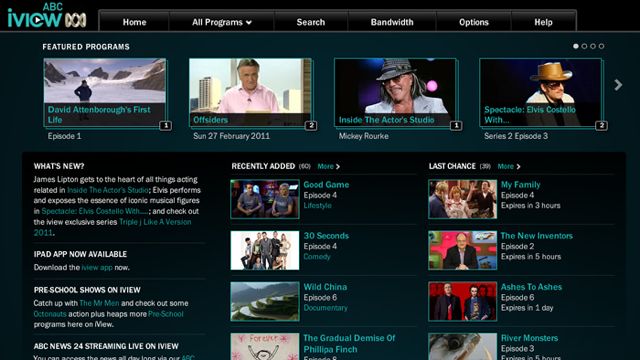Click 'Expires in 1 day' text
The height and width of the screenshot is (360, 640).
coord(527,308)
